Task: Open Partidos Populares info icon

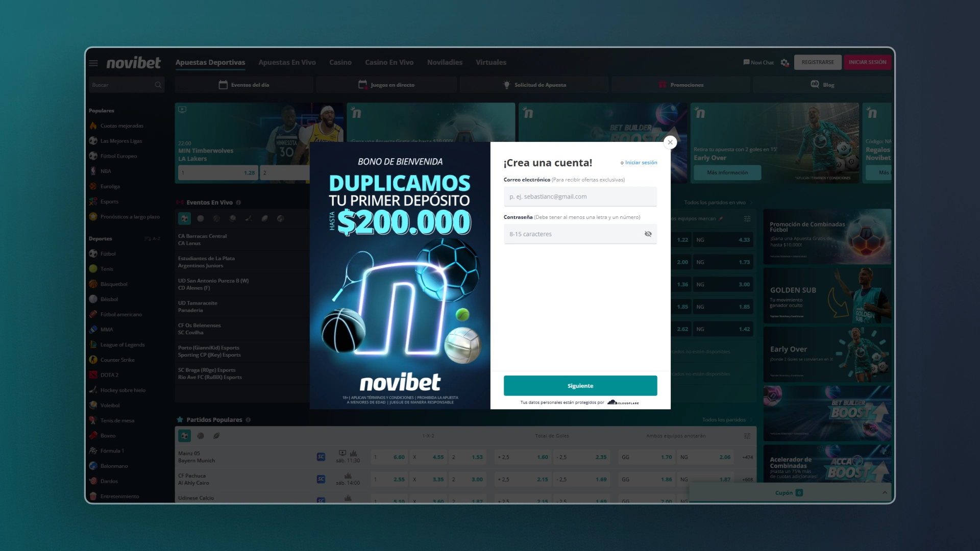Action: click(x=248, y=420)
